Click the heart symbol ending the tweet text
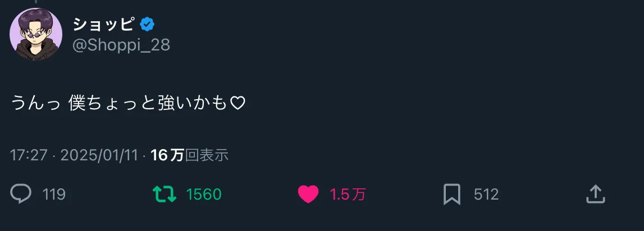This screenshot has width=644, height=231. (237, 104)
